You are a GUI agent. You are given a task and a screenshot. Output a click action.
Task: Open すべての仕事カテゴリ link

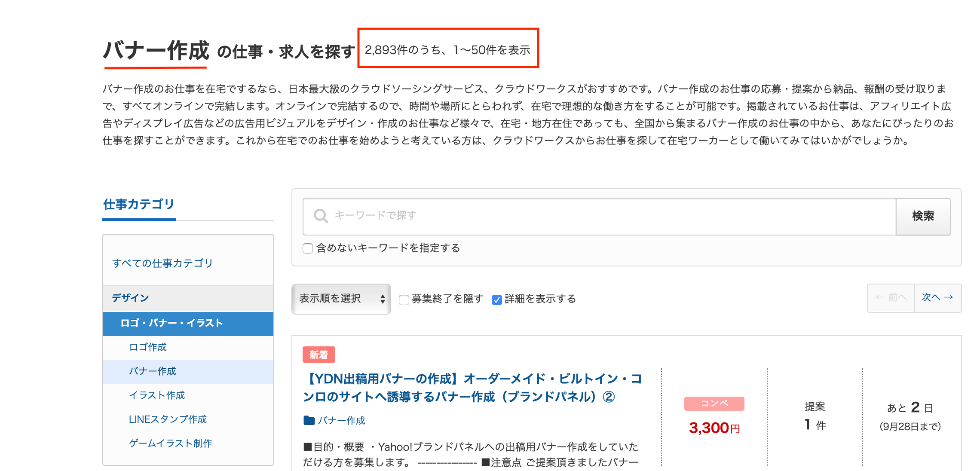click(x=162, y=263)
